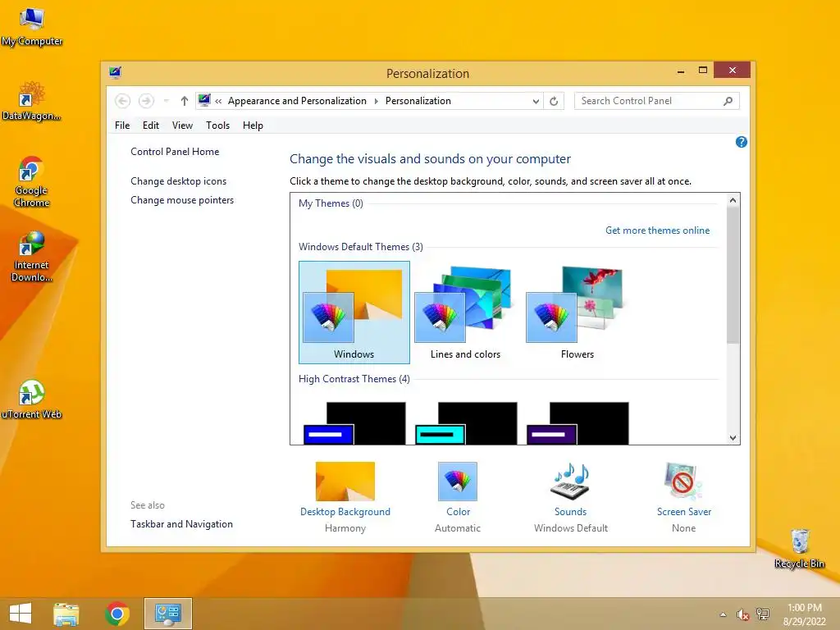Click the address bar Control Panel icon
840x630 pixels.
point(204,100)
